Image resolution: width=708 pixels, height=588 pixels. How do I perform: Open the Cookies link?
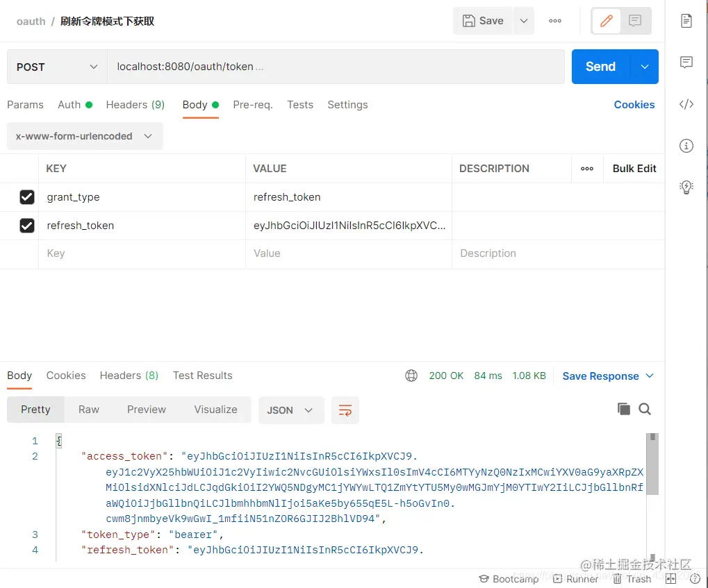[634, 105]
